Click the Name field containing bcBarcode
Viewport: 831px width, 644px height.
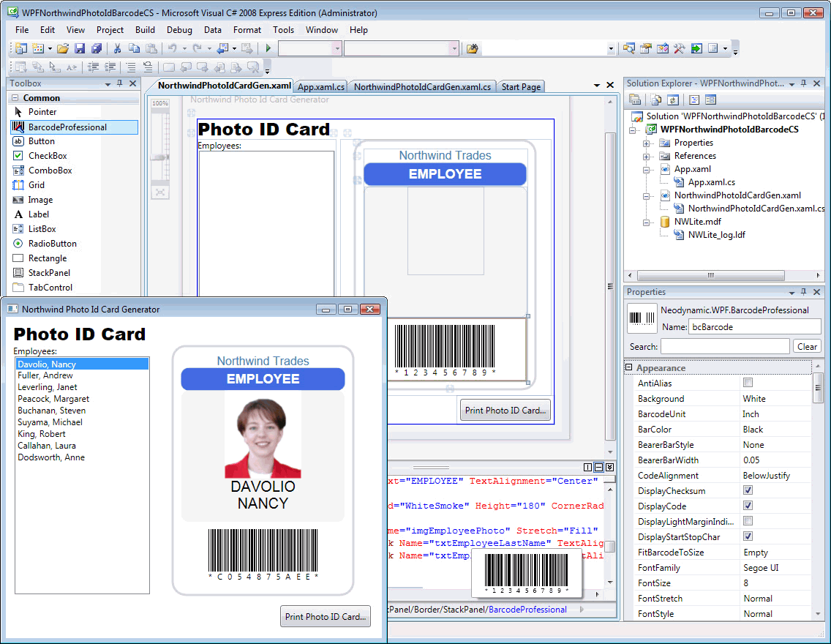(755, 327)
